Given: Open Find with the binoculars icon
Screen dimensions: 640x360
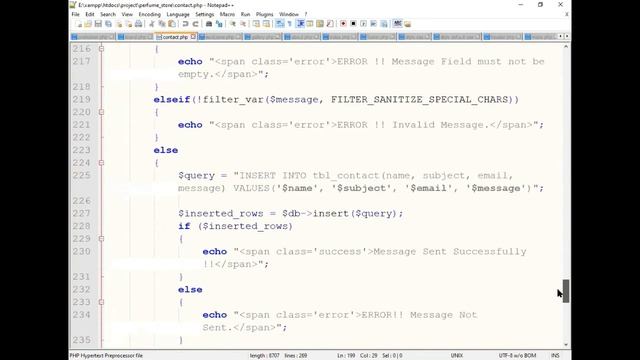Looking at the screenshot, I should point(209,24).
